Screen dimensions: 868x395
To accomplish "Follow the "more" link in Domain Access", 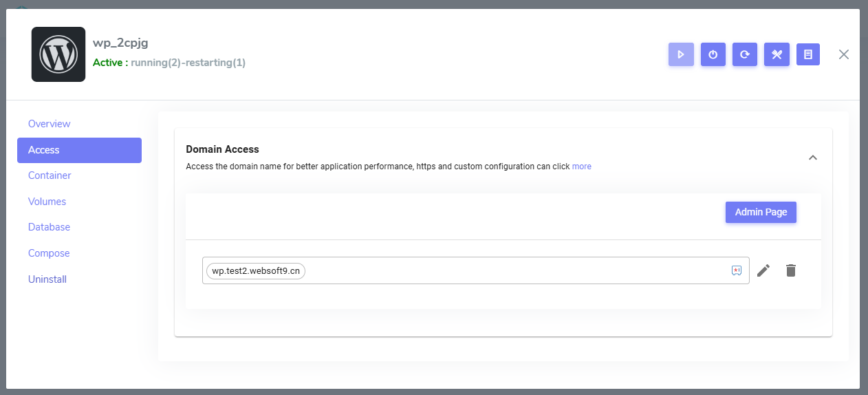I will [581, 167].
